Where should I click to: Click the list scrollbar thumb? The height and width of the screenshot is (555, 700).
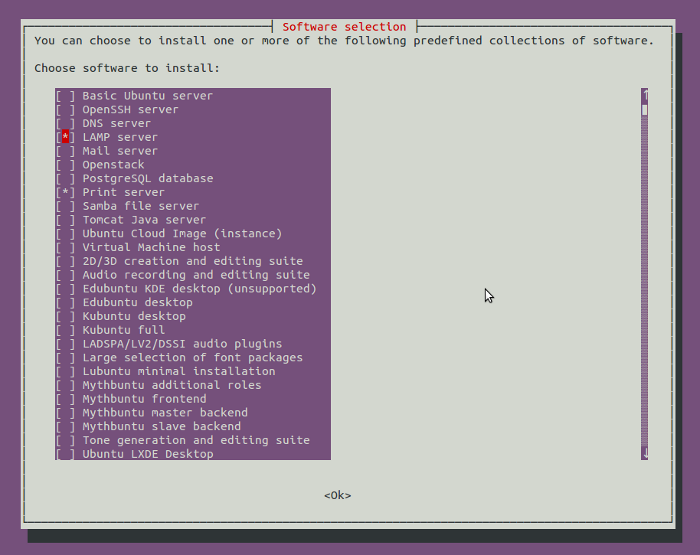coord(644,109)
